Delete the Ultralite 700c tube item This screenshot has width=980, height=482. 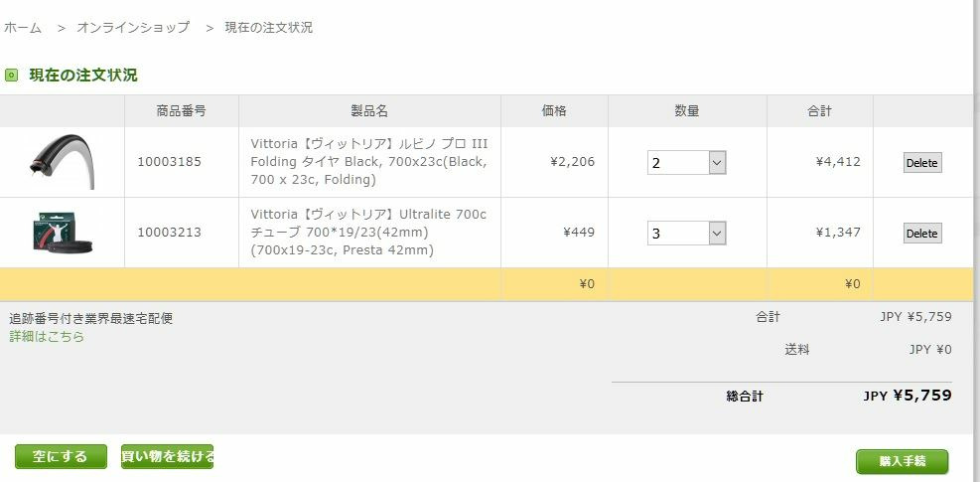(921, 234)
